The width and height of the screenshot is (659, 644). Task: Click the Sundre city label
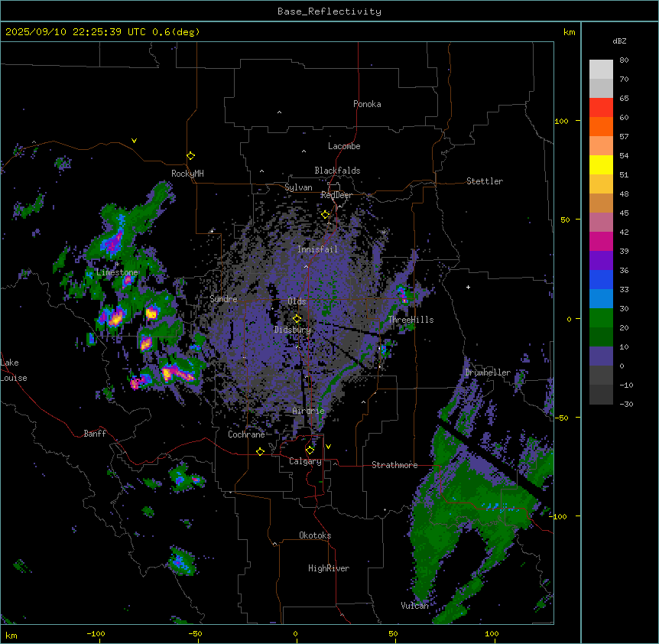click(223, 299)
